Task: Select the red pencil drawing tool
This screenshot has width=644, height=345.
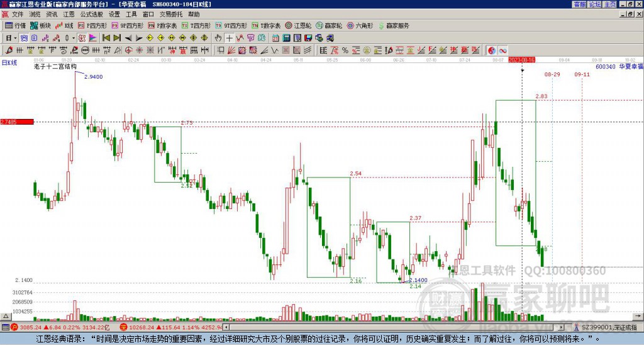Action: [x=9, y=50]
